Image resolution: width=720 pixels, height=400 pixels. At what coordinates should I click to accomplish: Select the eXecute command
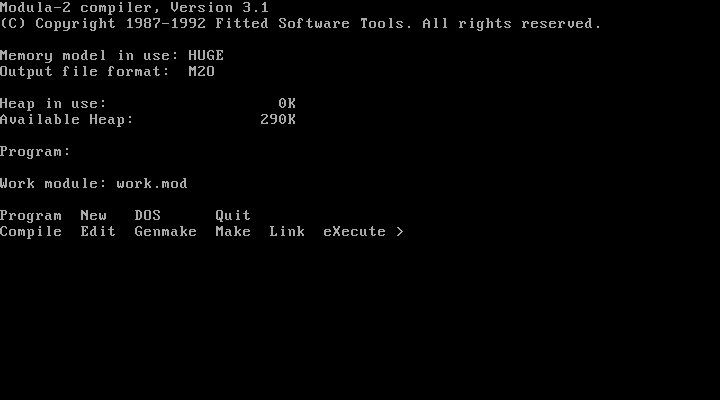[354, 232]
